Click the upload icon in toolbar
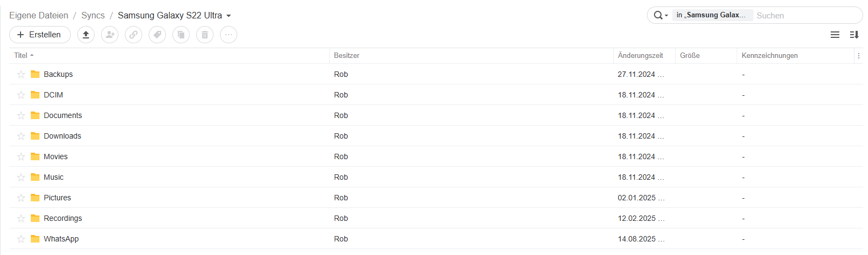 86,35
